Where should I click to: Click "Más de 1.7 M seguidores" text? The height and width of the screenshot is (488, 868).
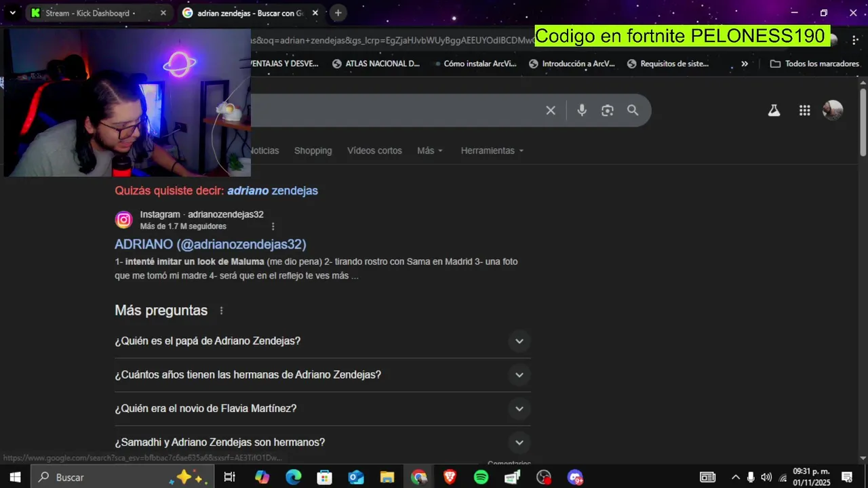pos(183,226)
